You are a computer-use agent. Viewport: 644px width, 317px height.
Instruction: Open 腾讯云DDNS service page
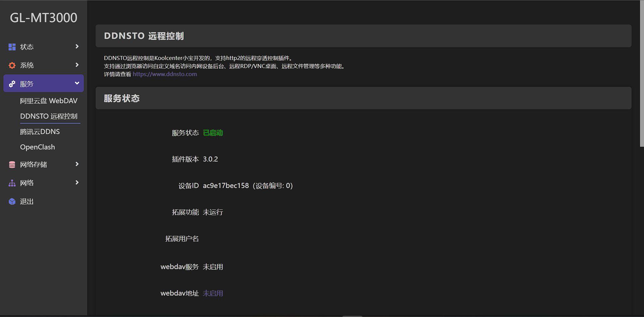pos(40,132)
